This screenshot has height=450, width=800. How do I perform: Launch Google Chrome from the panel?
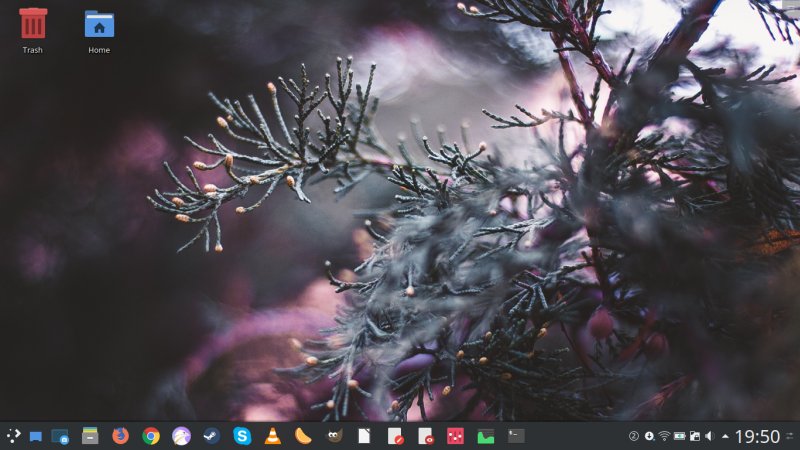(151, 436)
